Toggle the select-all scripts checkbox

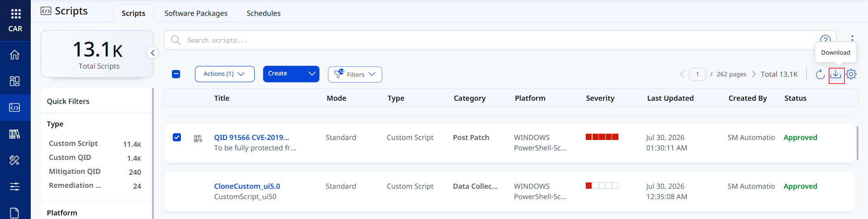(176, 74)
